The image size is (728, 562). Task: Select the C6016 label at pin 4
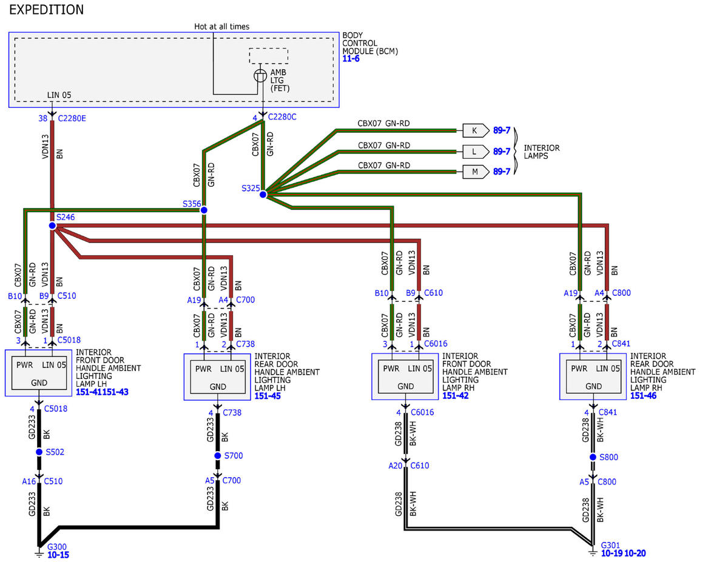pyautogui.click(x=422, y=412)
